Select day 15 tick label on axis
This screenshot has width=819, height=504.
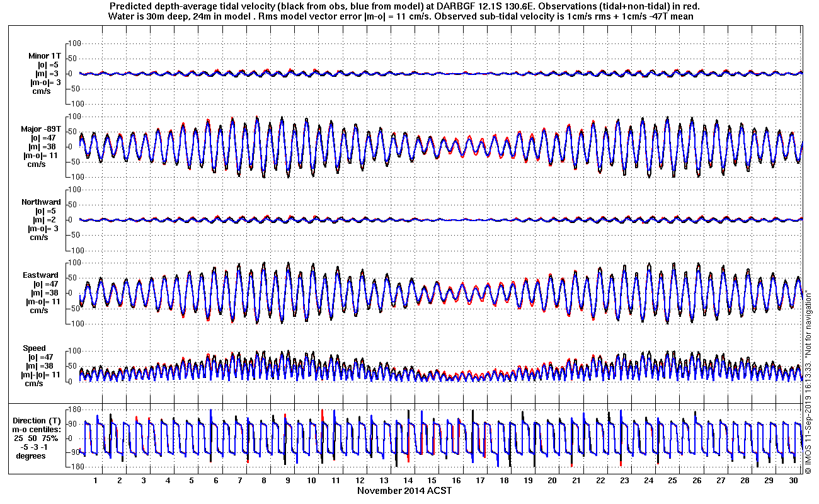coord(432,481)
